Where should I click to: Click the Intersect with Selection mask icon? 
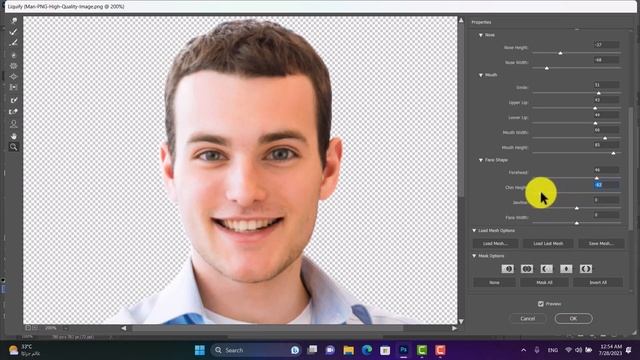click(566, 269)
